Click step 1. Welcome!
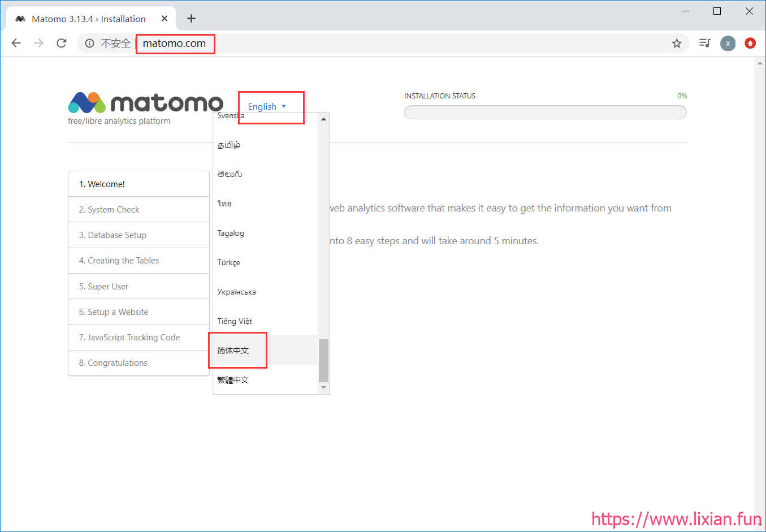This screenshot has height=532, width=766. 139,184
